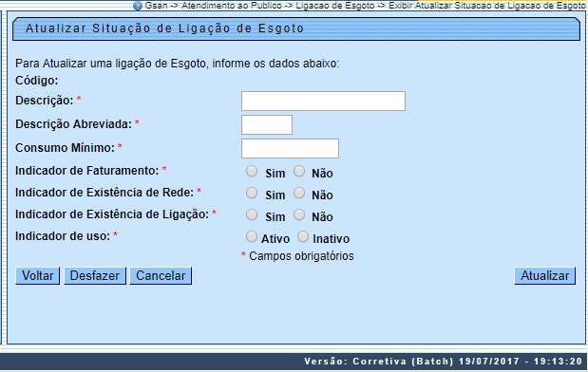The width and height of the screenshot is (588, 372).
Task: Click the 'Atualizar Situação de Ligação de Esgoto' title
Action: pyautogui.click(x=164, y=28)
